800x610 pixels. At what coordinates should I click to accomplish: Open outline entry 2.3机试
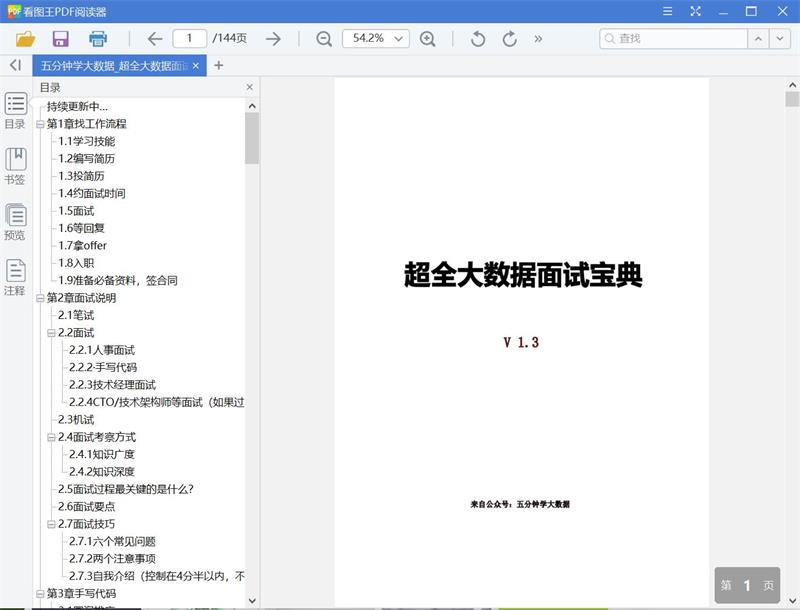pos(76,420)
